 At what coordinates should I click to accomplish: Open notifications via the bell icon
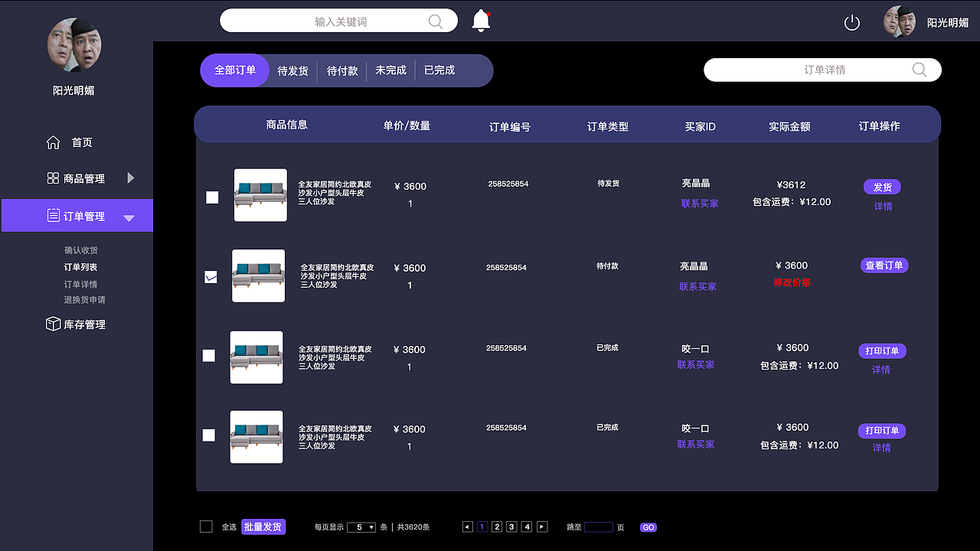481,19
